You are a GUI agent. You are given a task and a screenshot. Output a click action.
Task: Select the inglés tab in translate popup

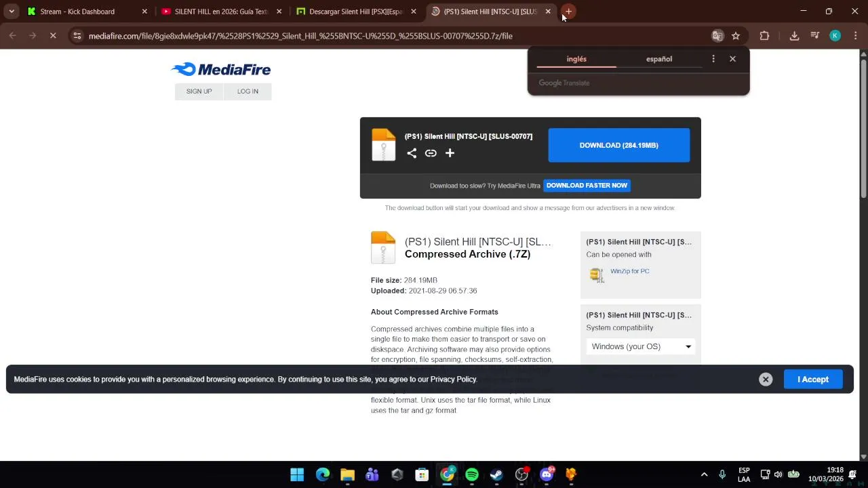pos(576,59)
